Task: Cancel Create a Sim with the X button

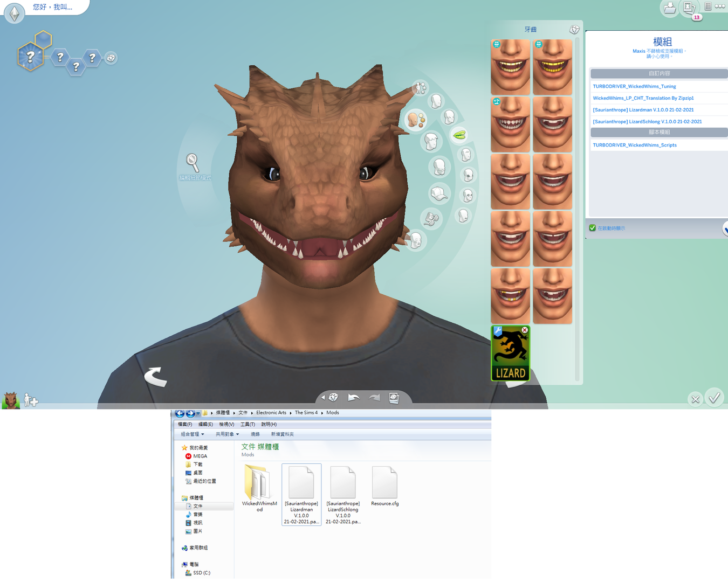Action: click(695, 399)
